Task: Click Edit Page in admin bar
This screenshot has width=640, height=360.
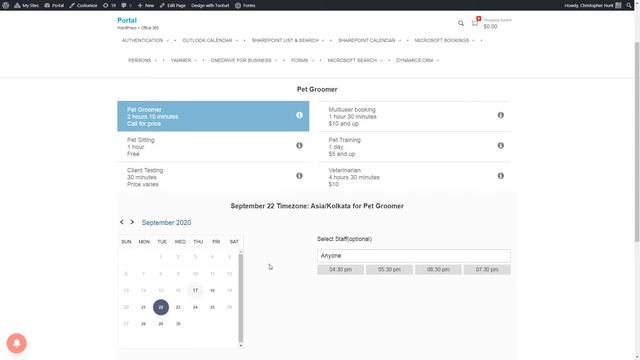Action: pos(173,5)
